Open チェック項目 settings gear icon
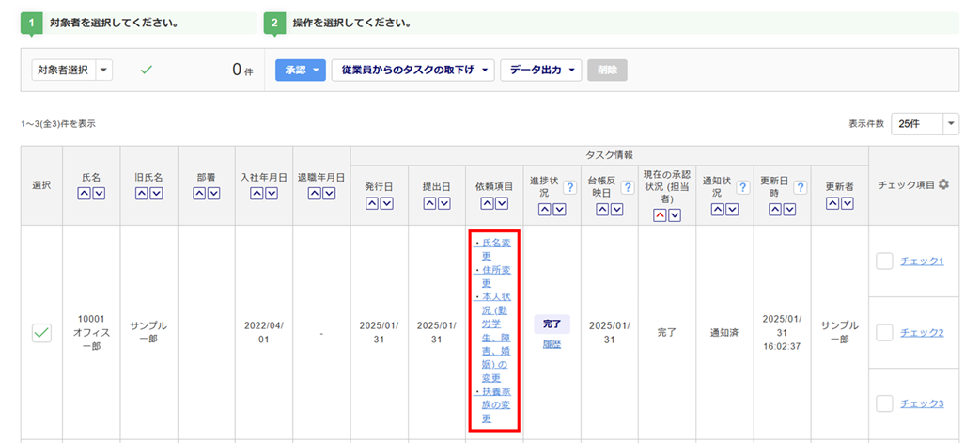Viewport: 980px width, 443px height. click(943, 185)
